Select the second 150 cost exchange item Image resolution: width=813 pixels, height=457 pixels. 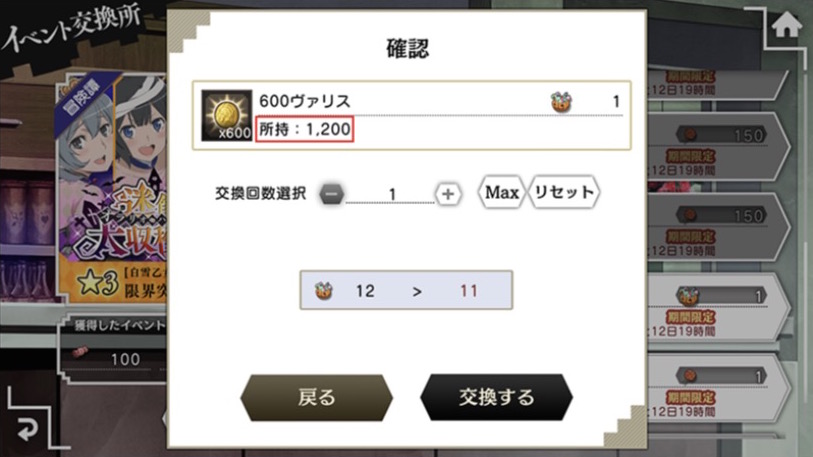(718, 227)
